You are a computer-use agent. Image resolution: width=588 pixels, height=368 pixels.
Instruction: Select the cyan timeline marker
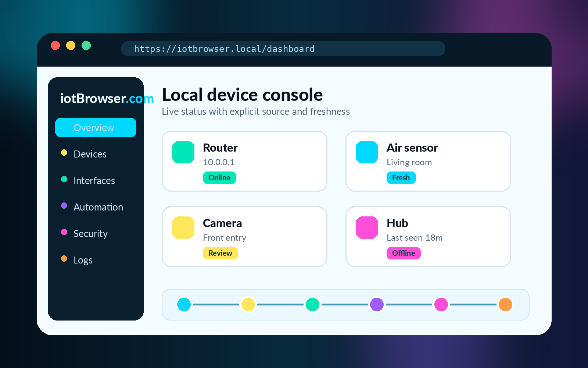pyautogui.click(x=184, y=304)
